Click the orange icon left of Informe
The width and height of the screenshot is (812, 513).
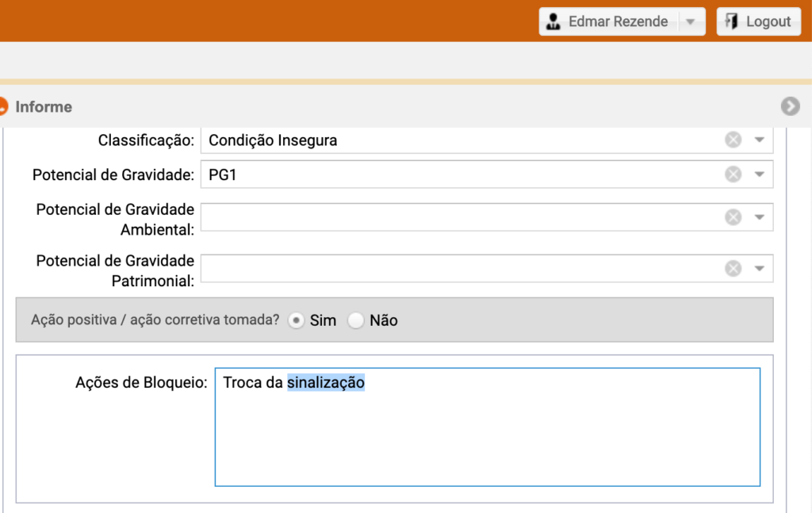pos(3,106)
